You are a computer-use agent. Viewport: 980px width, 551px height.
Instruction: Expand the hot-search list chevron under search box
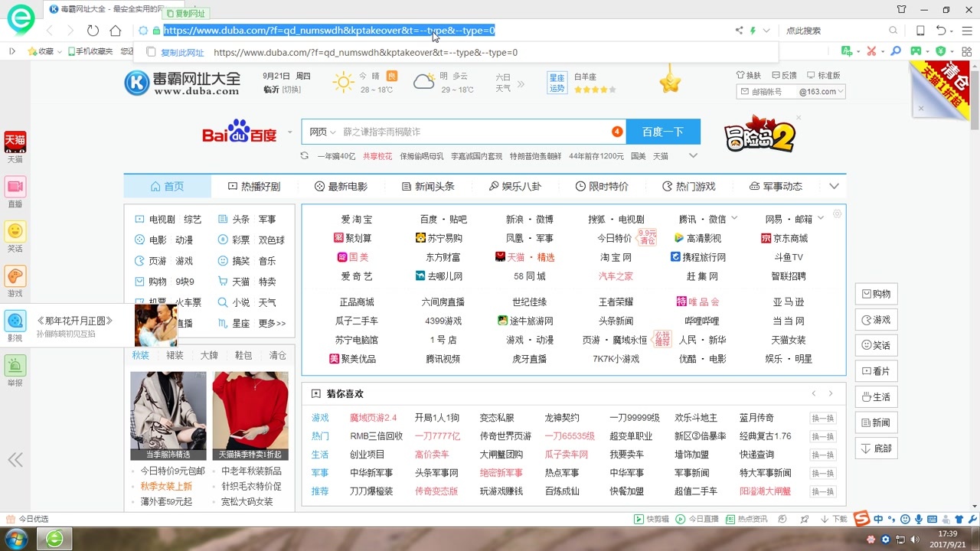coord(693,155)
